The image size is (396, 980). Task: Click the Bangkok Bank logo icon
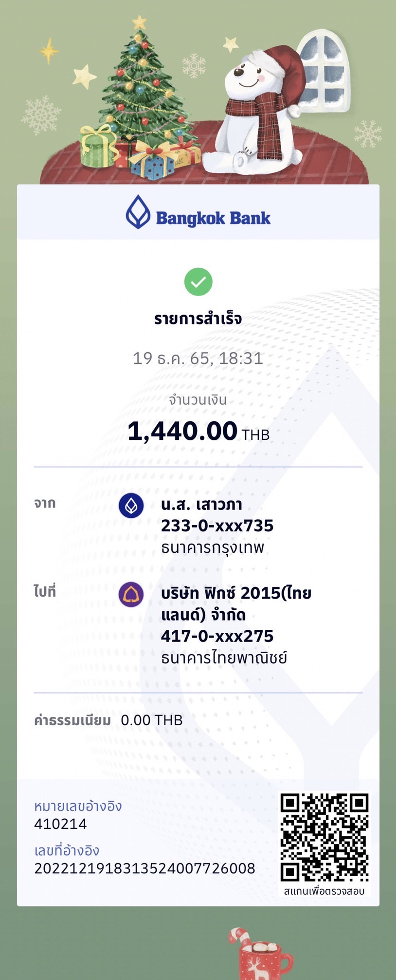point(138,212)
